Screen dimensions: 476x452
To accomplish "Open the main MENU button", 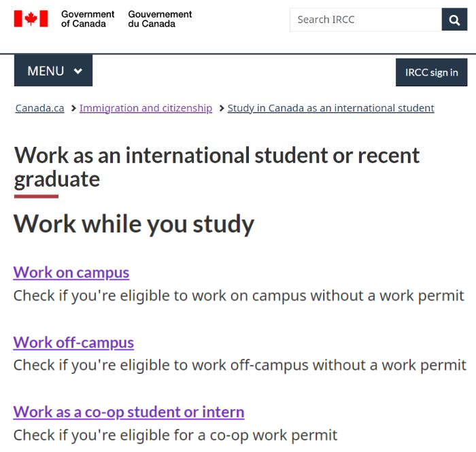I will pos(53,71).
